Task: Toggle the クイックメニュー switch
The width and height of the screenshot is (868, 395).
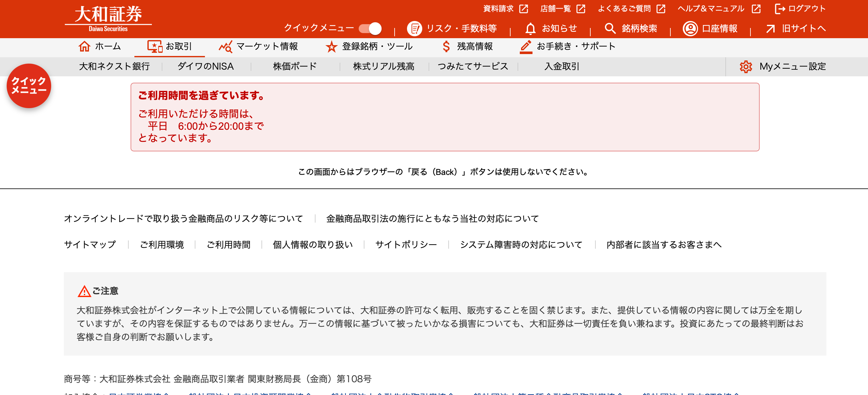Action: [x=370, y=28]
